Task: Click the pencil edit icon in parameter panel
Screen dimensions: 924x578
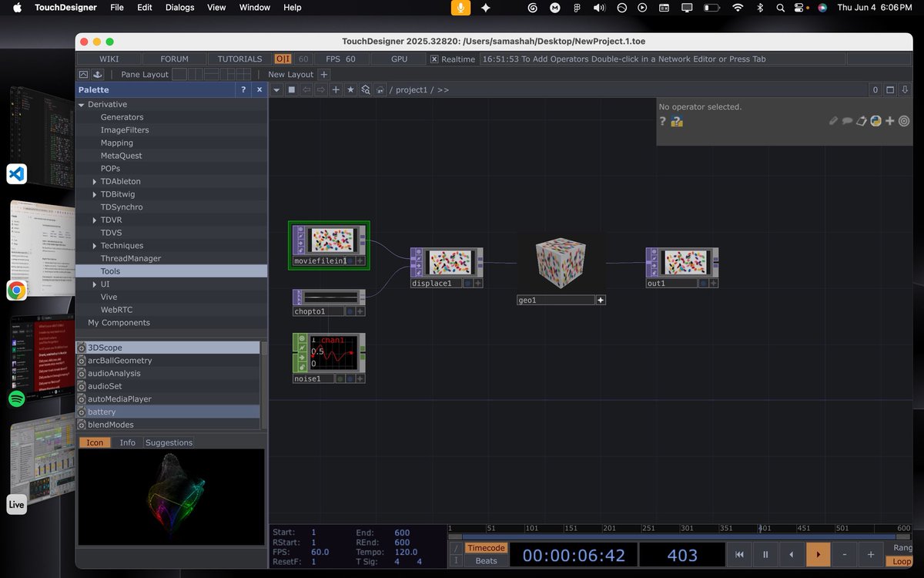Action: click(834, 121)
